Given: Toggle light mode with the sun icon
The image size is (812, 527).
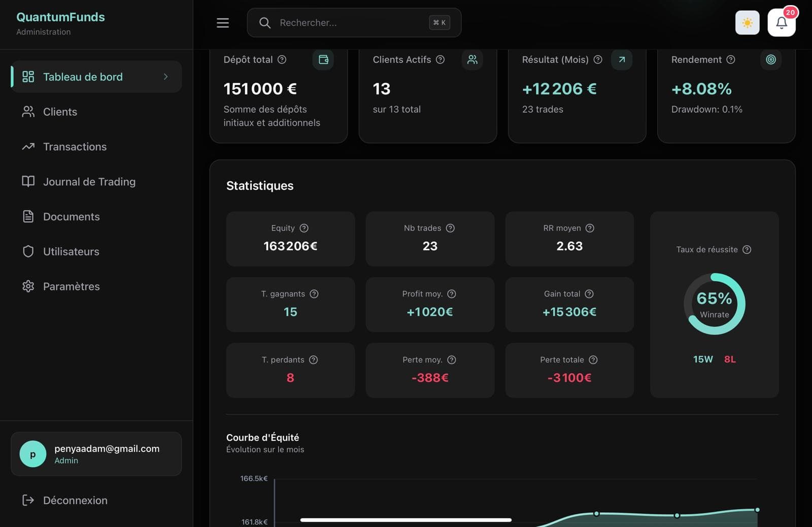Looking at the screenshot, I should [x=747, y=23].
